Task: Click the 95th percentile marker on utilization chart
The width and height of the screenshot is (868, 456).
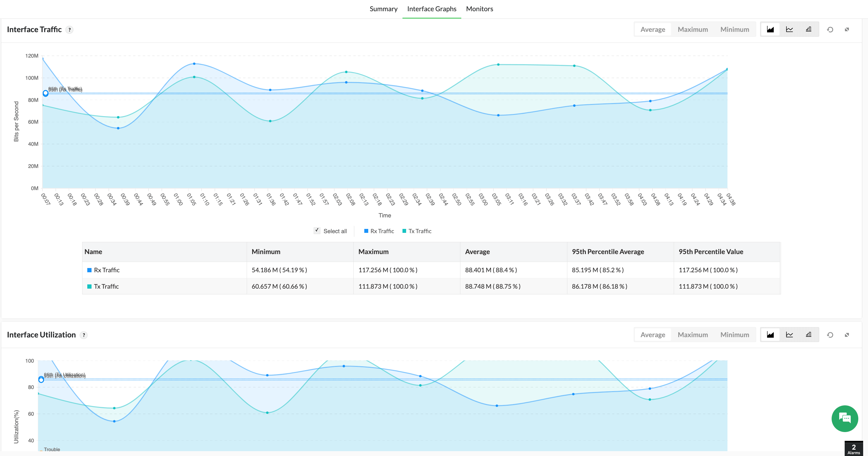Action: (41, 380)
